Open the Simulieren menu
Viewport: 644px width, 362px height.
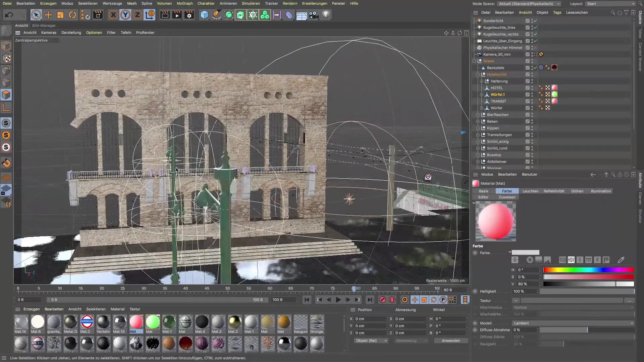[251, 3]
